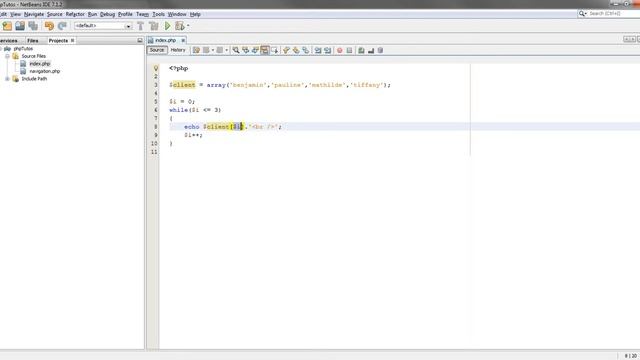Click the Include Path folder label
This screenshot has height=360, width=640.
tap(34, 79)
